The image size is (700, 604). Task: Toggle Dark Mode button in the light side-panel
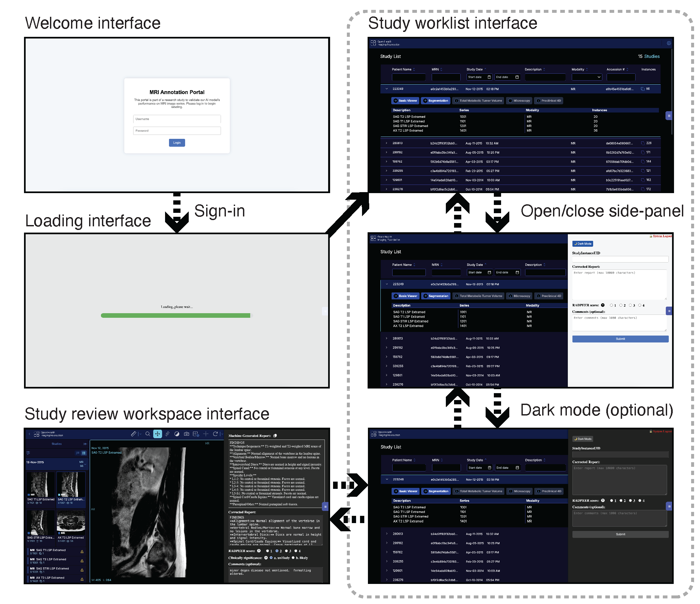[x=583, y=244]
